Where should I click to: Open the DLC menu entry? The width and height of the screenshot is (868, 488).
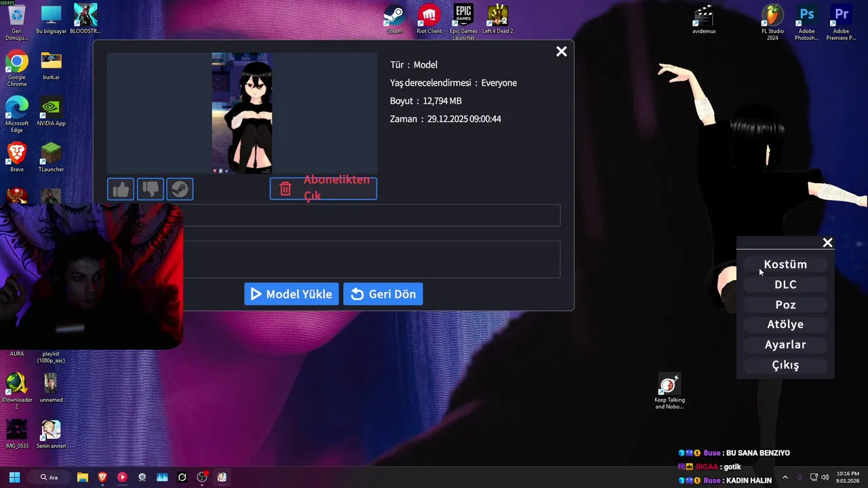785,285
